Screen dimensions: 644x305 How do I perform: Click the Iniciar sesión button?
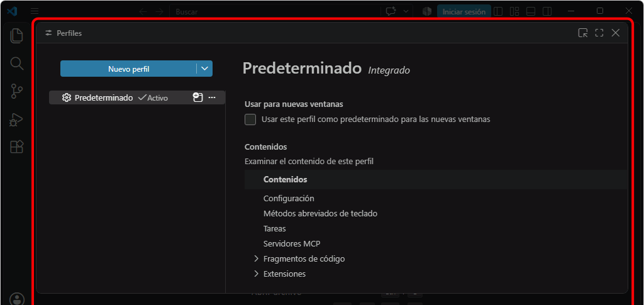(x=464, y=11)
